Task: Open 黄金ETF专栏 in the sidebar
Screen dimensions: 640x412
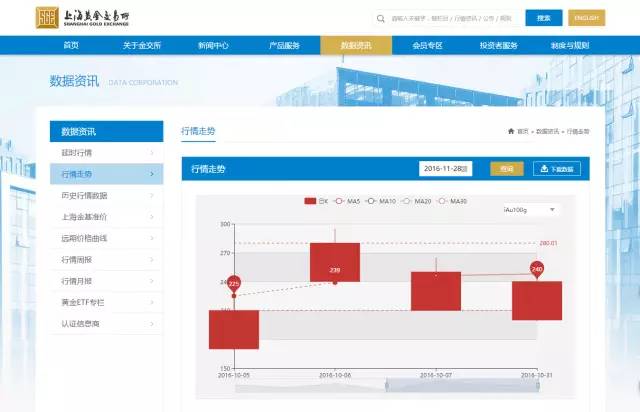Action: pos(107,302)
